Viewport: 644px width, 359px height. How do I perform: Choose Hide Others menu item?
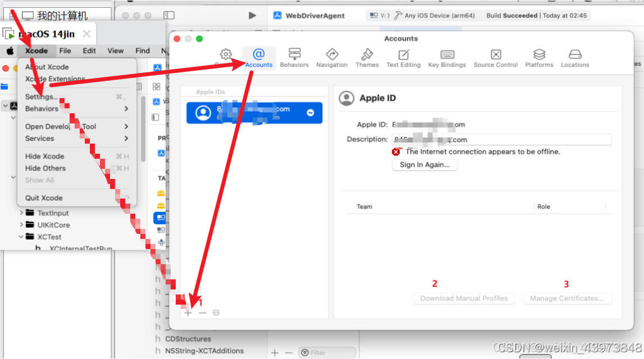[77, 168]
